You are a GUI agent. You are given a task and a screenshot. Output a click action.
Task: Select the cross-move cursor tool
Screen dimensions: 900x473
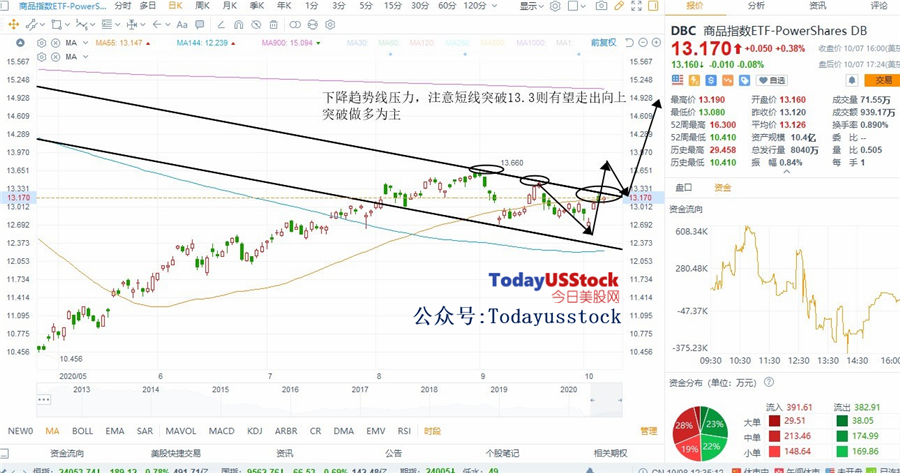(13, 25)
